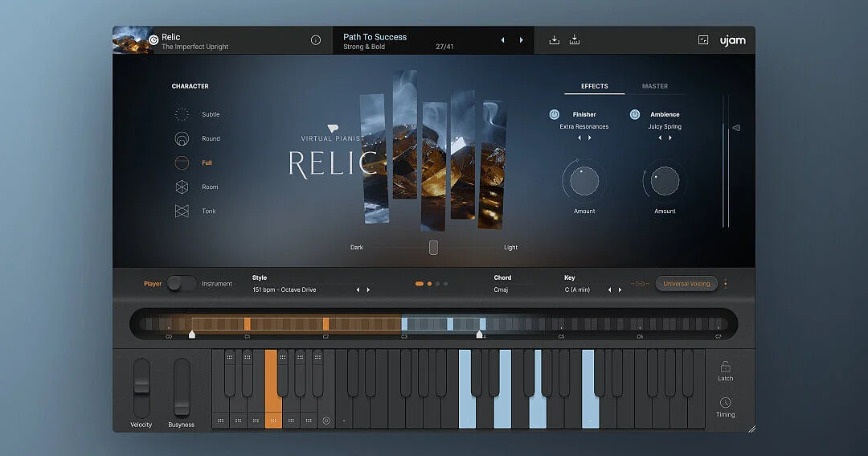Image resolution: width=868 pixels, height=456 pixels.
Task: Click the stop circle key icon
Action: pyautogui.click(x=326, y=421)
